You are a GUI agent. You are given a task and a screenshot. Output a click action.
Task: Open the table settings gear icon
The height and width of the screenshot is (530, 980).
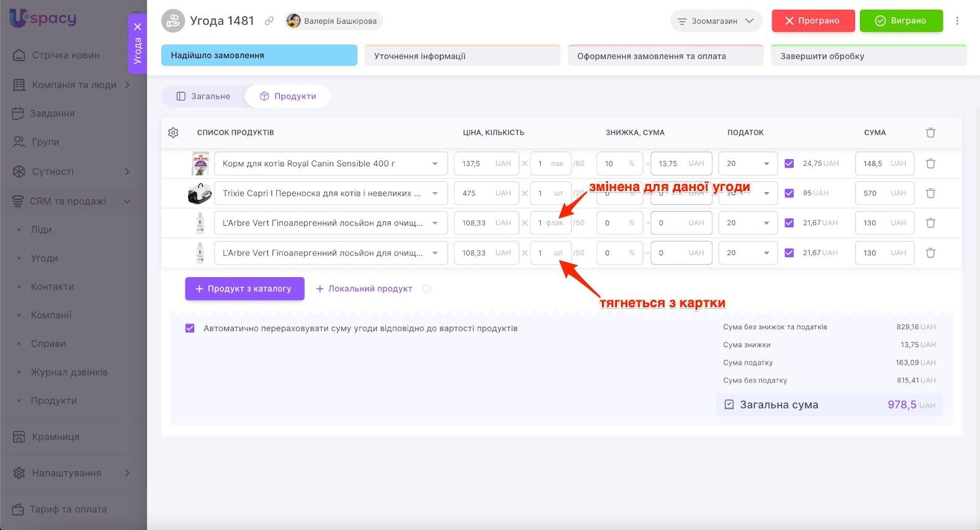(173, 133)
